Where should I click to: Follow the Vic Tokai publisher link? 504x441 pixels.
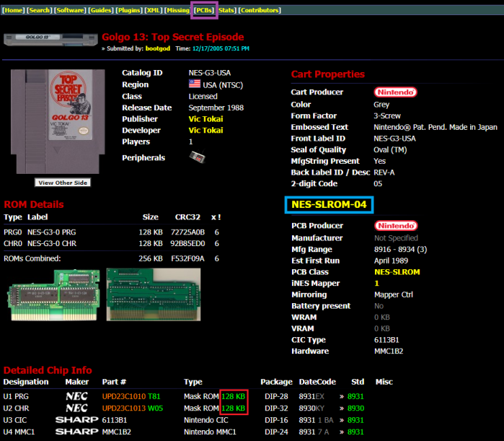[x=205, y=119]
